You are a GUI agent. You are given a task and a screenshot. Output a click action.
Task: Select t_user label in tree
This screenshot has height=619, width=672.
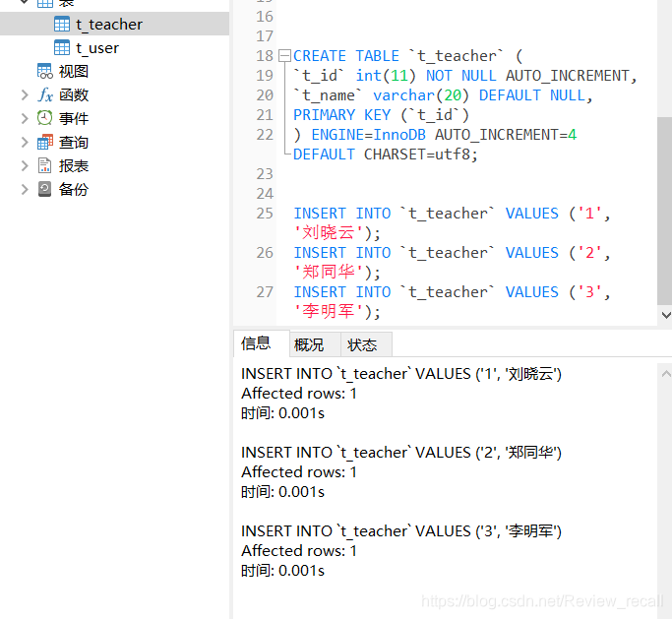point(96,48)
